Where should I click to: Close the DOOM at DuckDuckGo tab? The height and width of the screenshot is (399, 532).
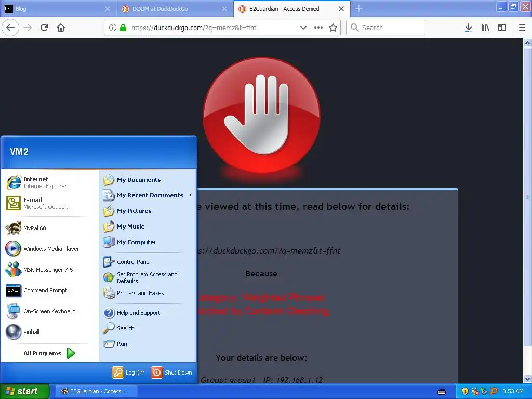tap(224, 9)
